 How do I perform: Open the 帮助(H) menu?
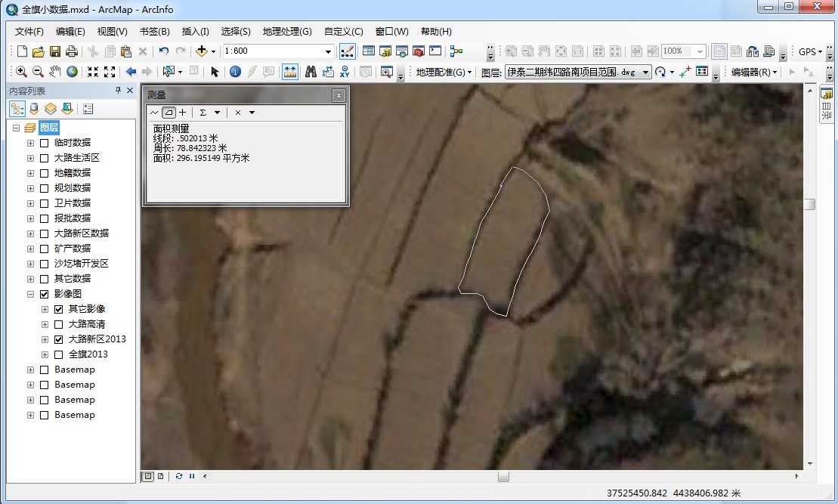436,32
